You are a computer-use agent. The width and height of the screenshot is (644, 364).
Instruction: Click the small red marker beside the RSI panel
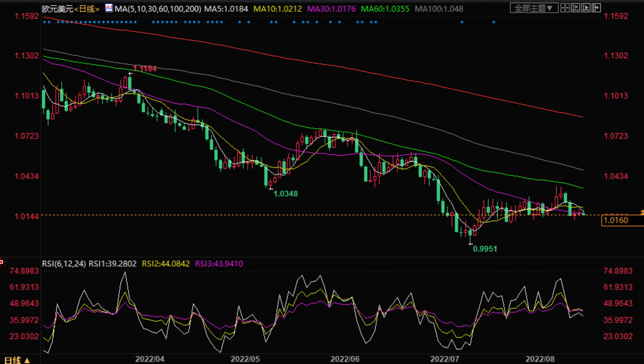point(2,262)
